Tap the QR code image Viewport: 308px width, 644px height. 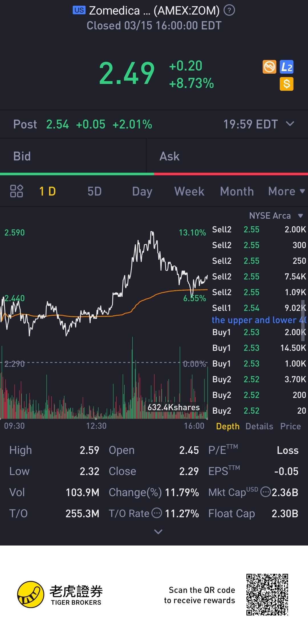click(x=267, y=595)
